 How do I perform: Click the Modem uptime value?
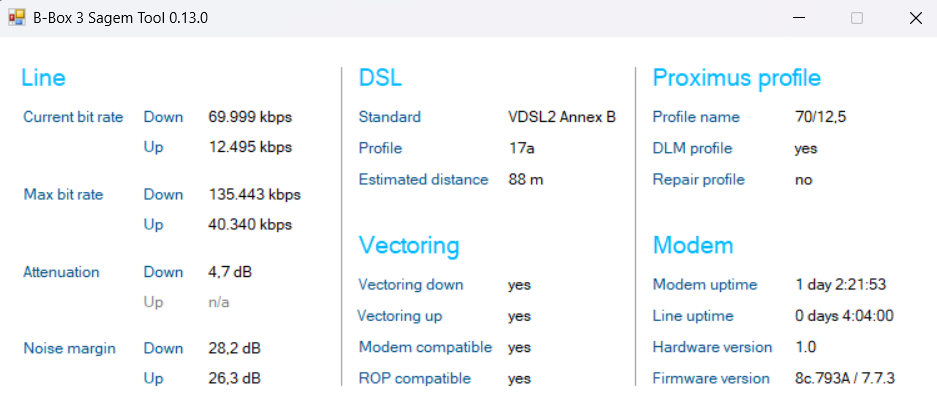[840, 285]
